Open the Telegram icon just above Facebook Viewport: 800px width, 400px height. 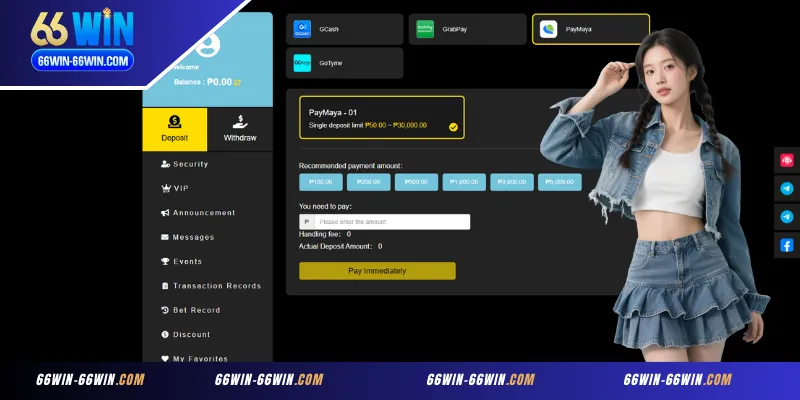pyautogui.click(x=787, y=217)
